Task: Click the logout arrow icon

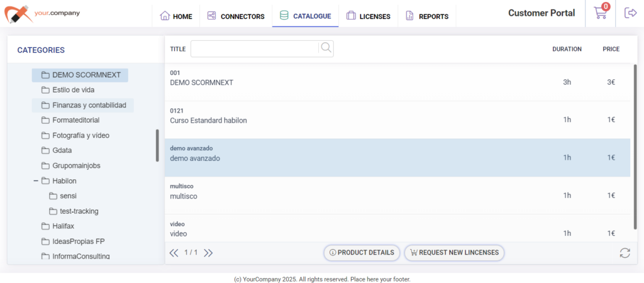Action: pyautogui.click(x=630, y=13)
